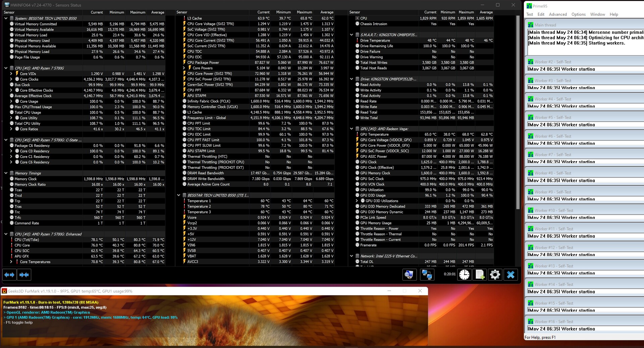Click the FurMark title bar app icon
Image resolution: width=644 pixels, height=348 pixels.
click(4, 291)
